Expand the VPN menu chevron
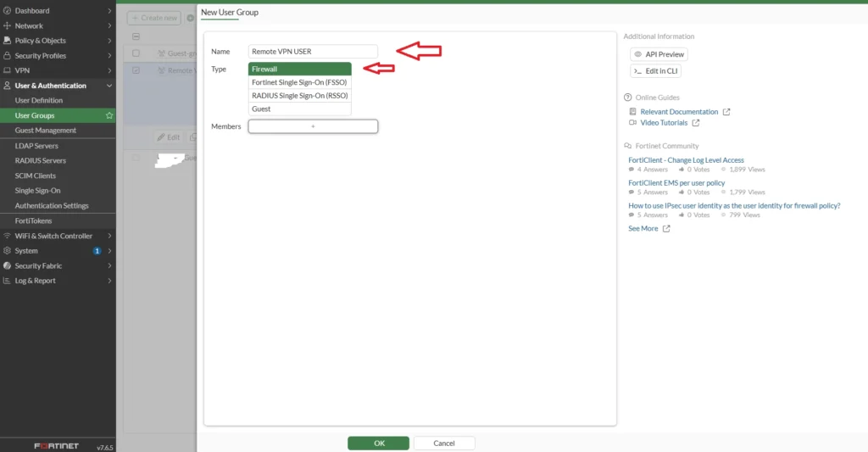The image size is (868, 452). click(x=109, y=70)
